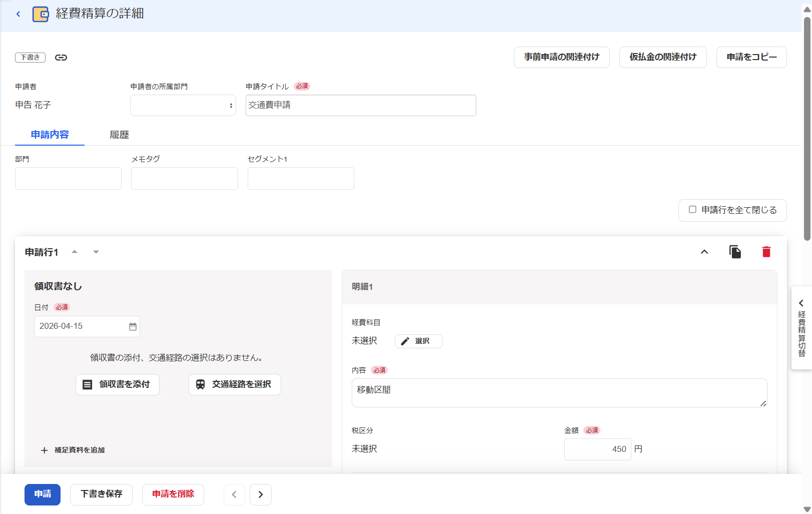Click the 領収書なし heading
812x514 pixels.
pos(58,286)
